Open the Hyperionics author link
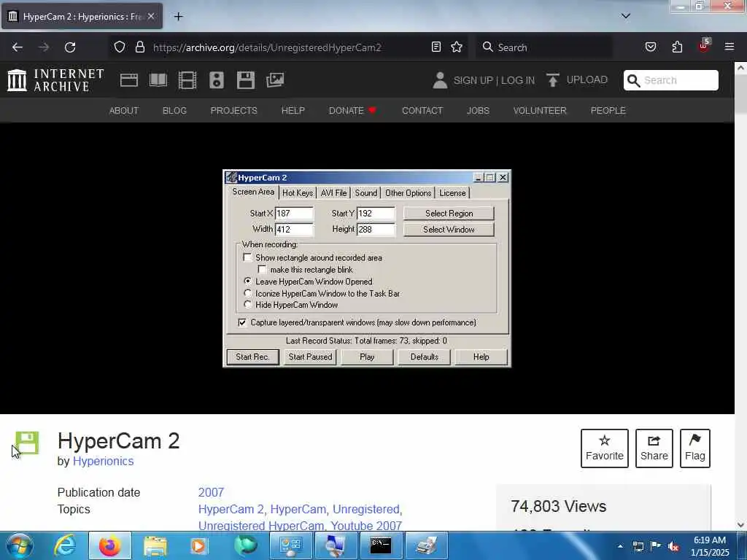Image resolution: width=747 pixels, height=560 pixels. 104,462
